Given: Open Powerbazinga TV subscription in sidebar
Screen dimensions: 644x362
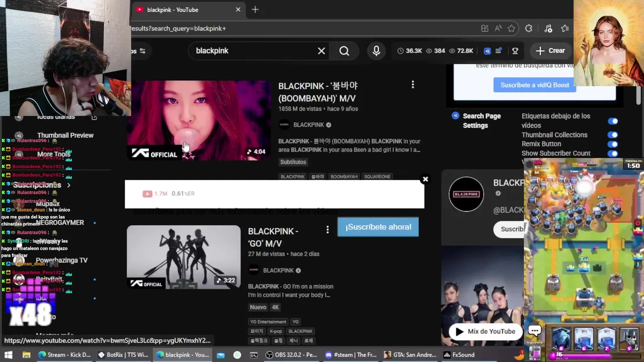Looking at the screenshot, I should (61, 260).
